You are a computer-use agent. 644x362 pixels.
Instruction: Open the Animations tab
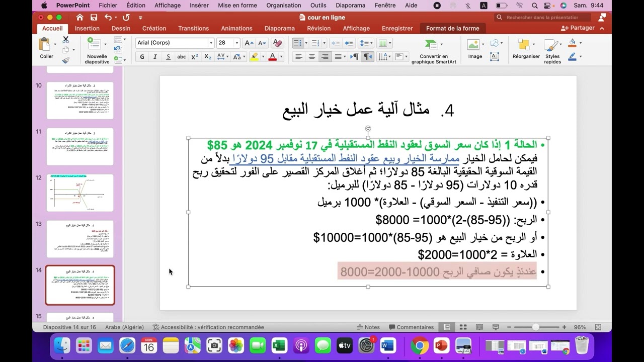click(x=236, y=28)
